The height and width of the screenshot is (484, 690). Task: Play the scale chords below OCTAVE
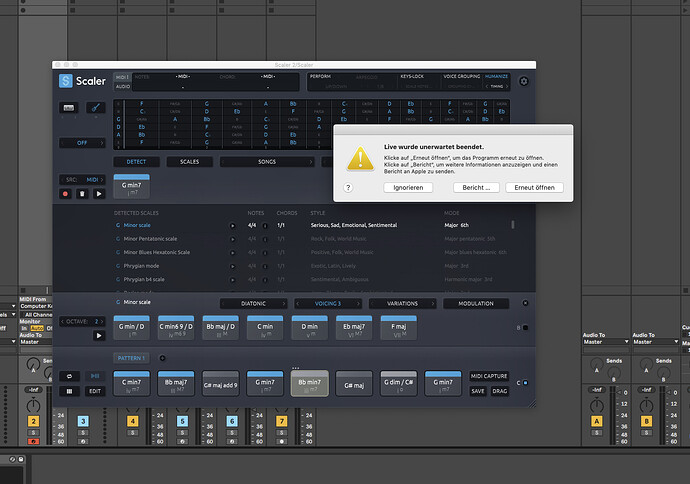99,336
